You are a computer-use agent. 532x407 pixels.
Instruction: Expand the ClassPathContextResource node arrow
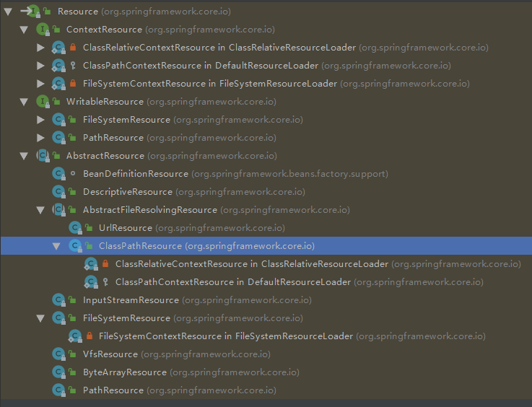click(40, 66)
